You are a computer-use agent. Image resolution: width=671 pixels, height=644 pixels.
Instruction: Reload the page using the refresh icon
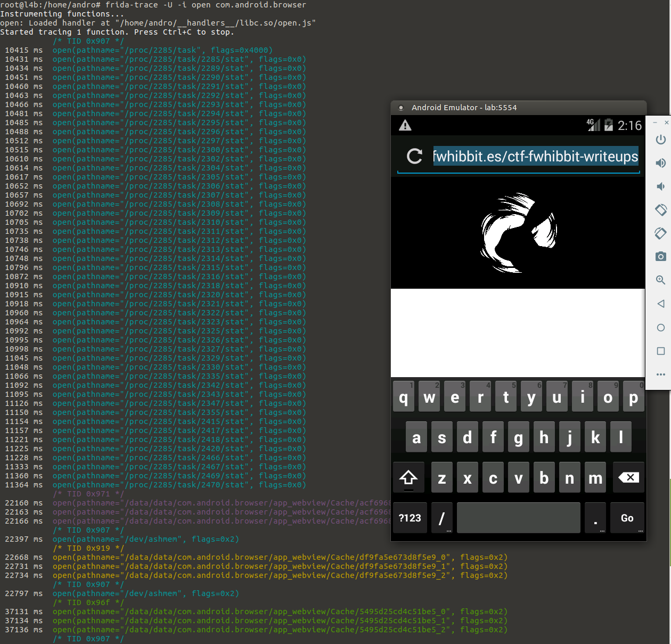(x=414, y=156)
